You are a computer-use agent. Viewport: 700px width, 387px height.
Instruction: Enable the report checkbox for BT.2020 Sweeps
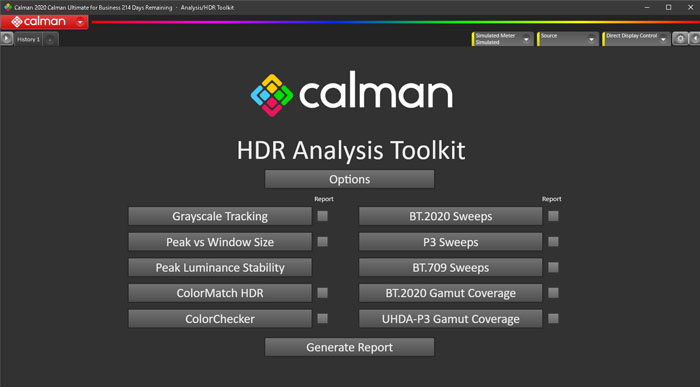click(x=553, y=216)
